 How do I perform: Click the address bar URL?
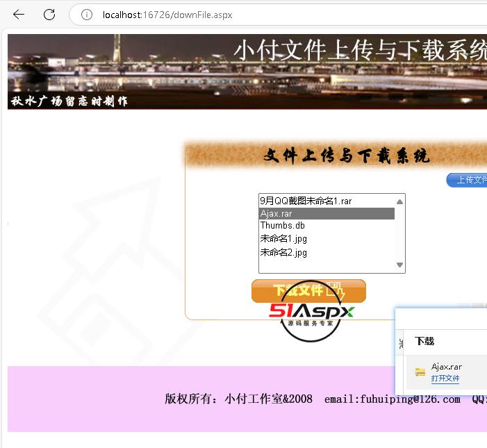pos(167,15)
